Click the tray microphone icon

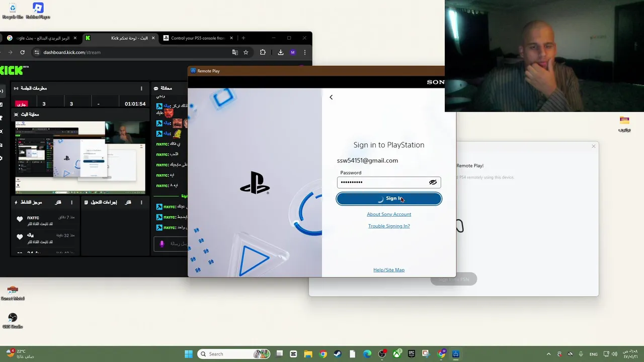pos(581,354)
